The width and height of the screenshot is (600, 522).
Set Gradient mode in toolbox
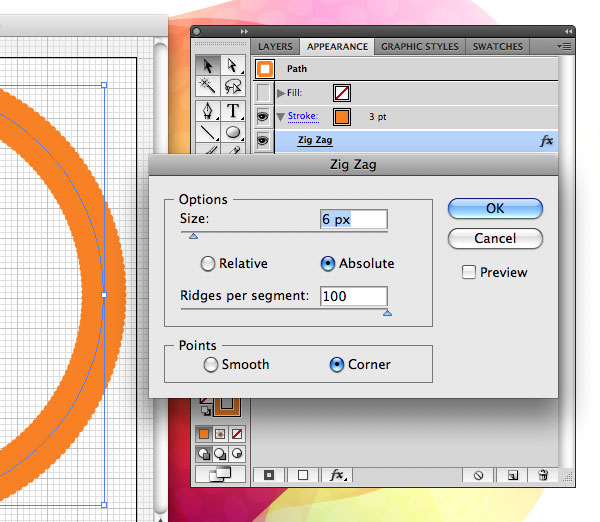(220, 434)
